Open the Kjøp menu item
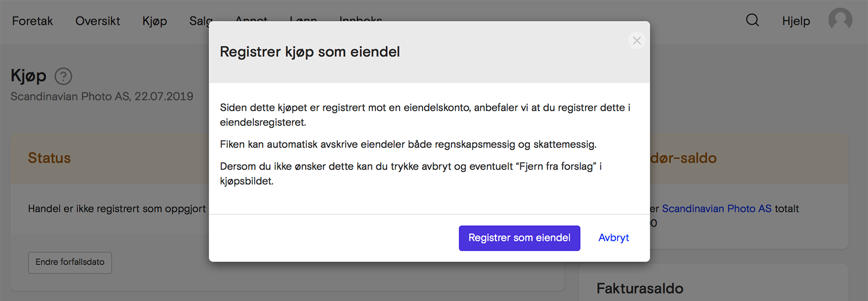This screenshot has height=301, width=868. tap(154, 21)
